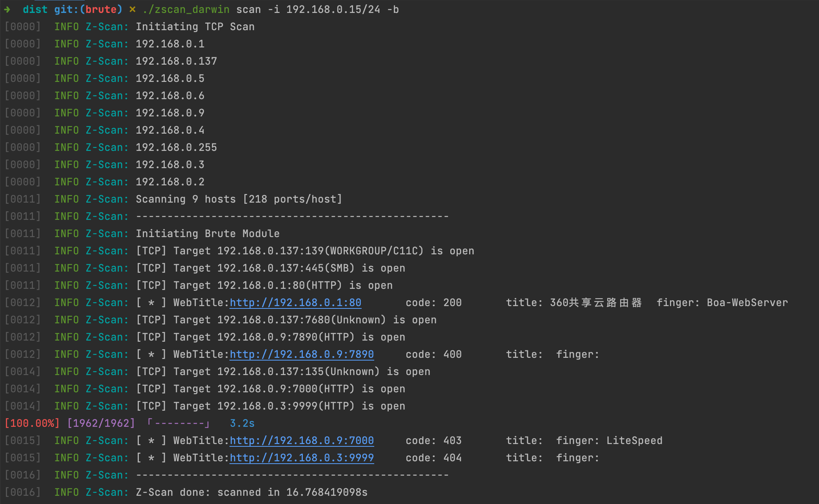Open the link http://192.168.0.9:7000
The image size is (819, 504).
click(302, 440)
